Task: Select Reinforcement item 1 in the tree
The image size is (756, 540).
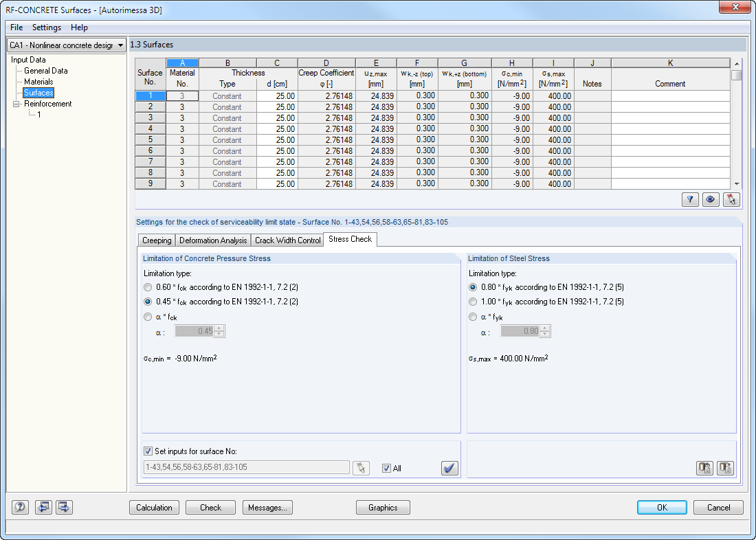Action: tap(39, 115)
